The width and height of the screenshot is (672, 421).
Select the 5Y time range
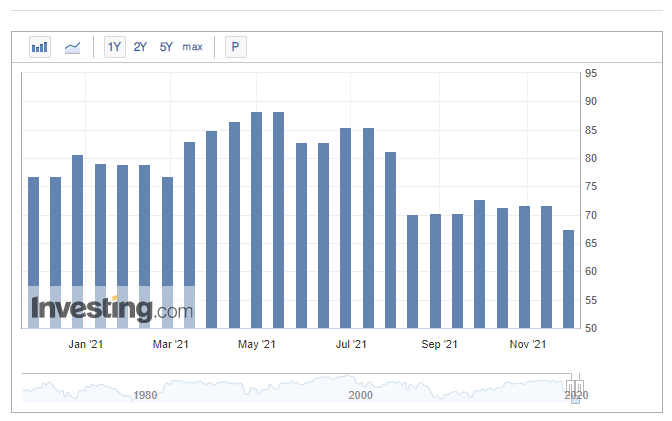[x=166, y=47]
